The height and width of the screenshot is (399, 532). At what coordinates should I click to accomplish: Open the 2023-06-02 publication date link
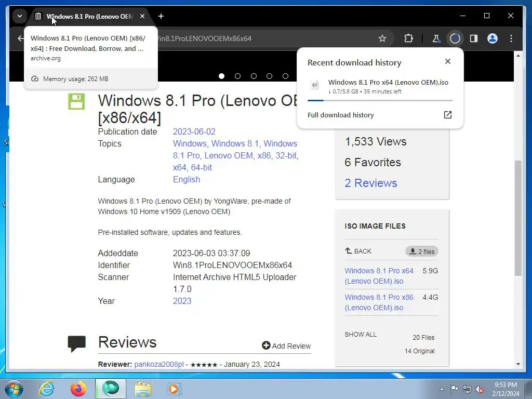click(194, 131)
